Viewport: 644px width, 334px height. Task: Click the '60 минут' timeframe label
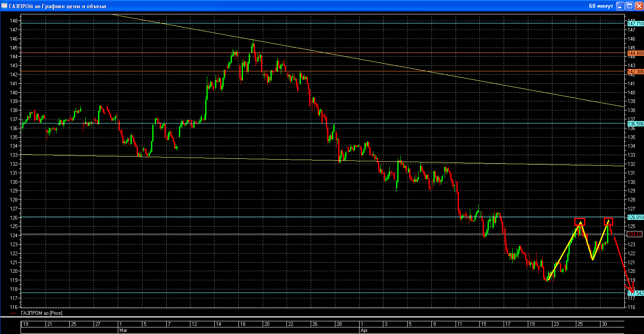click(x=600, y=6)
